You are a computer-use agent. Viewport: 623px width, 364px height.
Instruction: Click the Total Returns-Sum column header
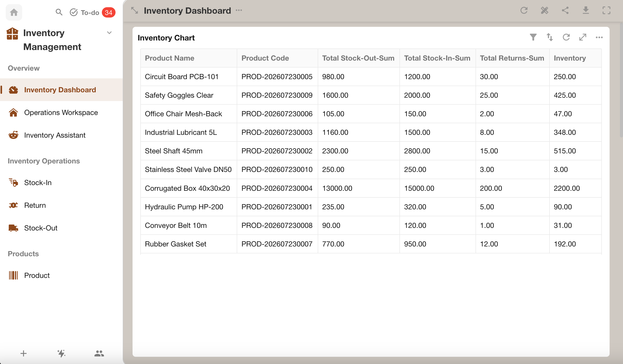click(x=512, y=58)
